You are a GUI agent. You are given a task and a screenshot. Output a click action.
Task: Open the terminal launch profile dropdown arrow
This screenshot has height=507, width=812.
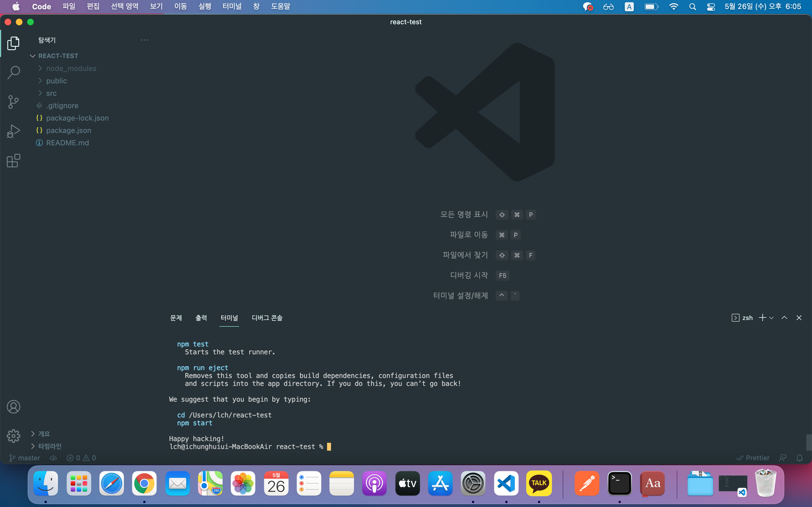pos(771,318)
